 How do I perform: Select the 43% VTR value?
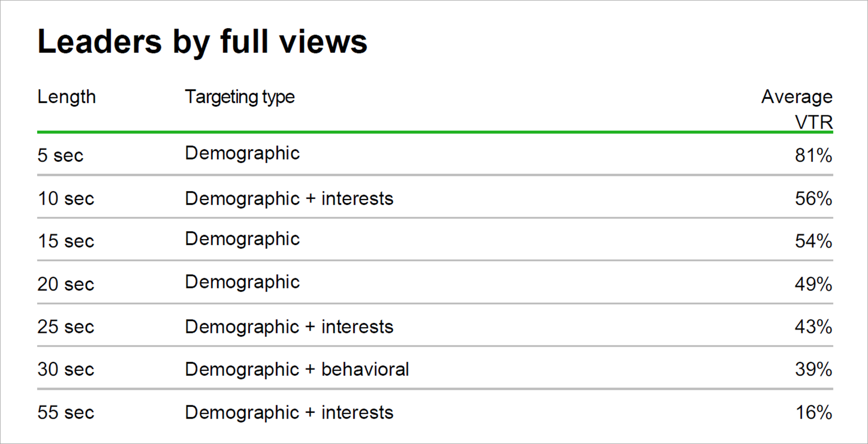[x=813, y=327]
